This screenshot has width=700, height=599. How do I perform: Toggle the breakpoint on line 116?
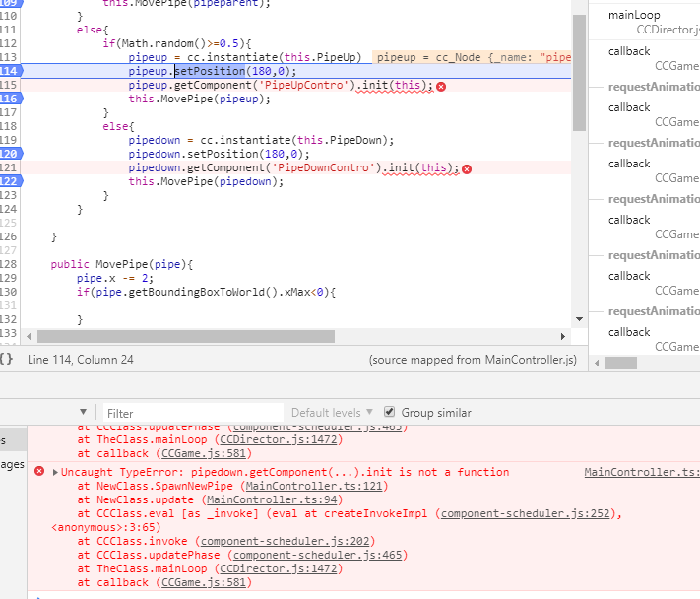click(x=11, y=99)
